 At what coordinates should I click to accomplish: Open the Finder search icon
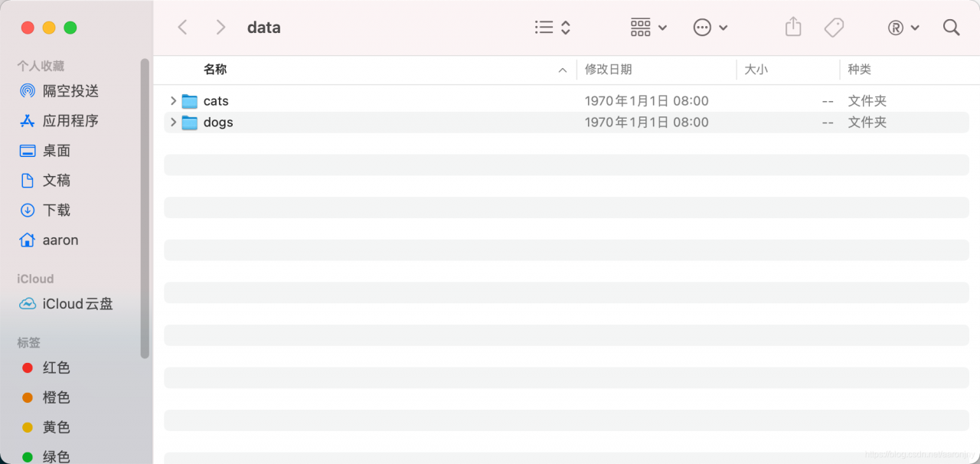click(x=952, y=28)
